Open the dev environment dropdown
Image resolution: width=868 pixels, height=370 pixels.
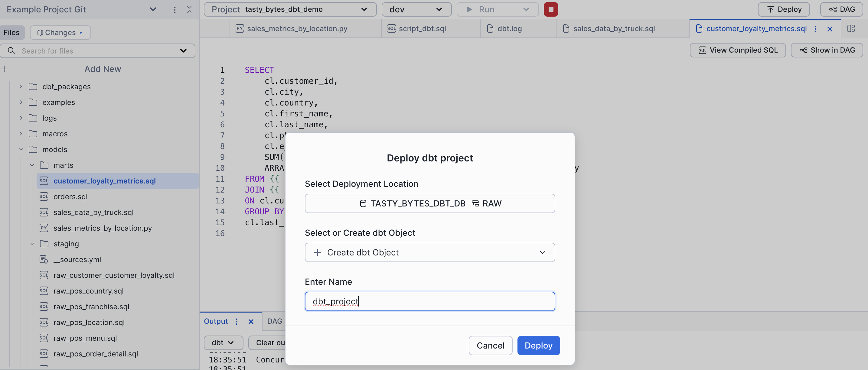pyautogui.click(x=416, y=9)
